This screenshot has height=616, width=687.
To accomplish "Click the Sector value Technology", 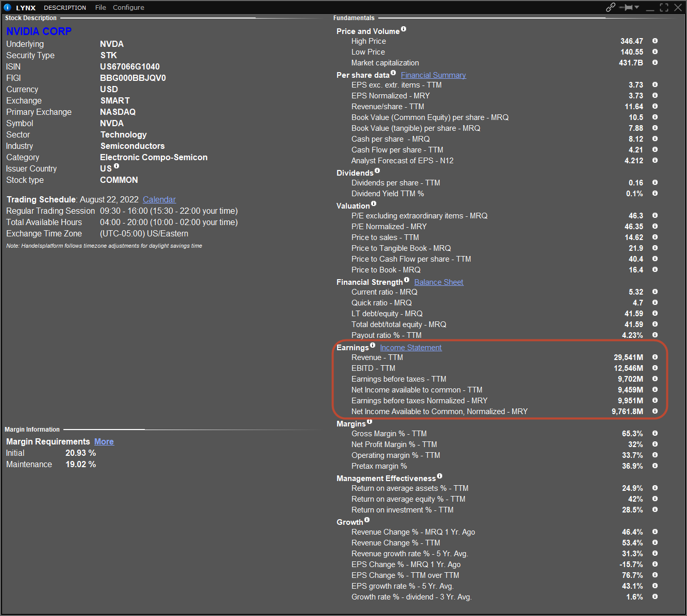I will point(124,134).
